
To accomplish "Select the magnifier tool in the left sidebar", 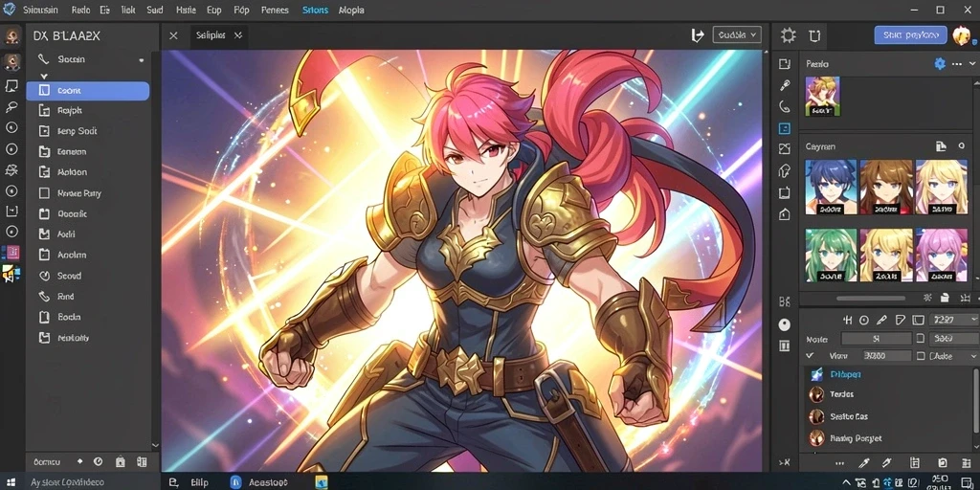I will [11, 107].
